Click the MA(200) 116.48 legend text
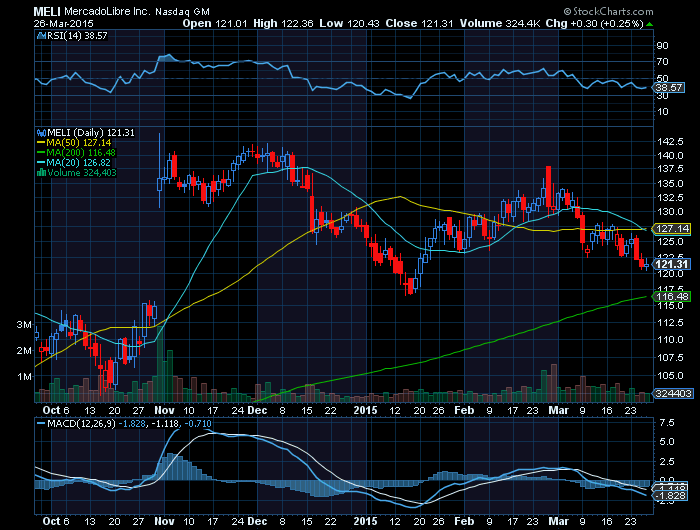Screen dimensions: 700x530 click(81, 153)
